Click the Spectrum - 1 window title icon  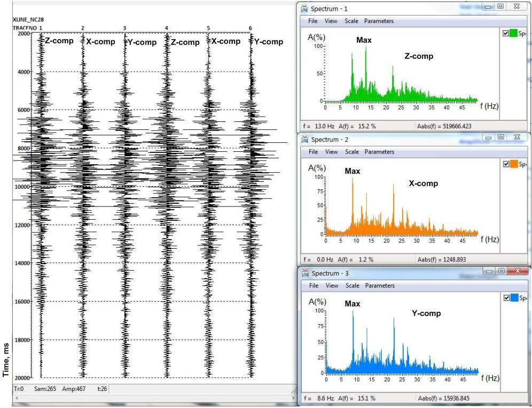click(304, 9)
